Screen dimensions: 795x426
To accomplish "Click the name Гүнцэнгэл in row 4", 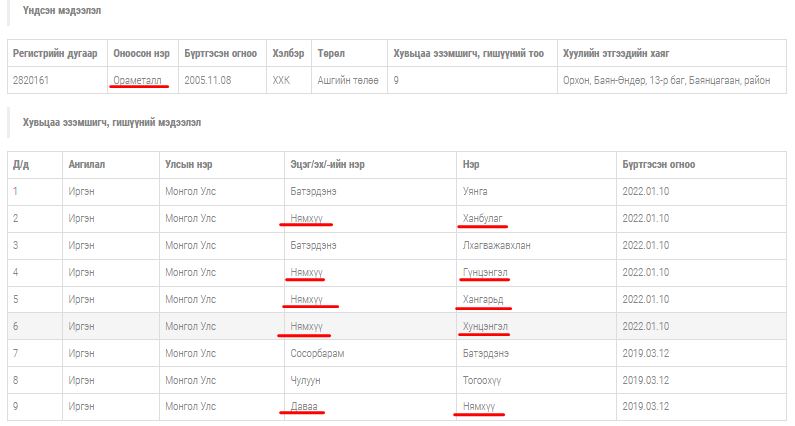I will [x=486, y=271].
